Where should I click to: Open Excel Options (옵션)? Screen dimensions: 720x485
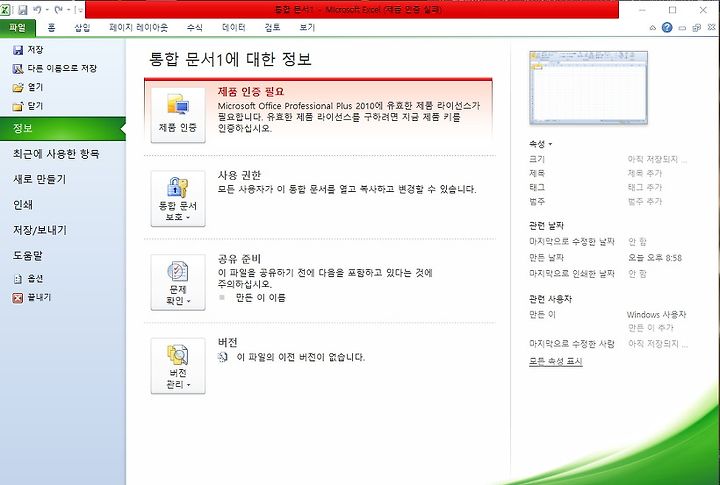[28, 278]
